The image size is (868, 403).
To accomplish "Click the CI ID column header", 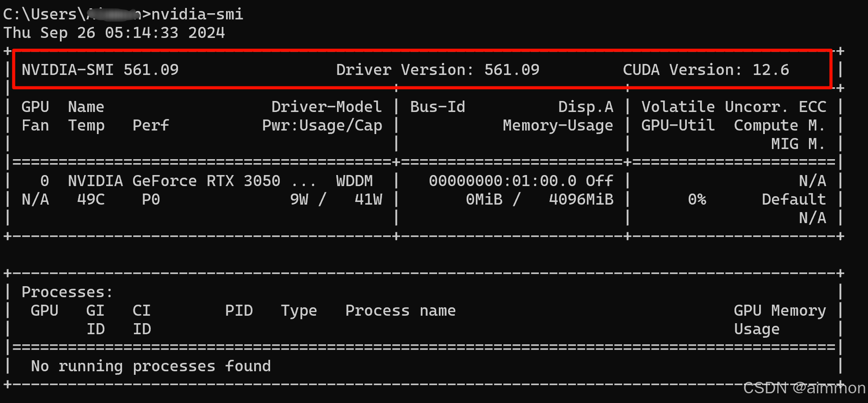I will pos(141,320).
